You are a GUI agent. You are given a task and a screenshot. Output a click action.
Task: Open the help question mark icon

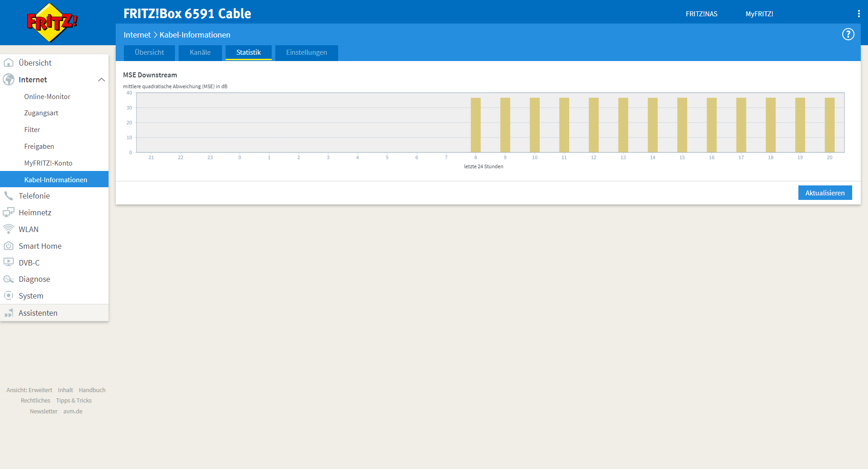848,34
